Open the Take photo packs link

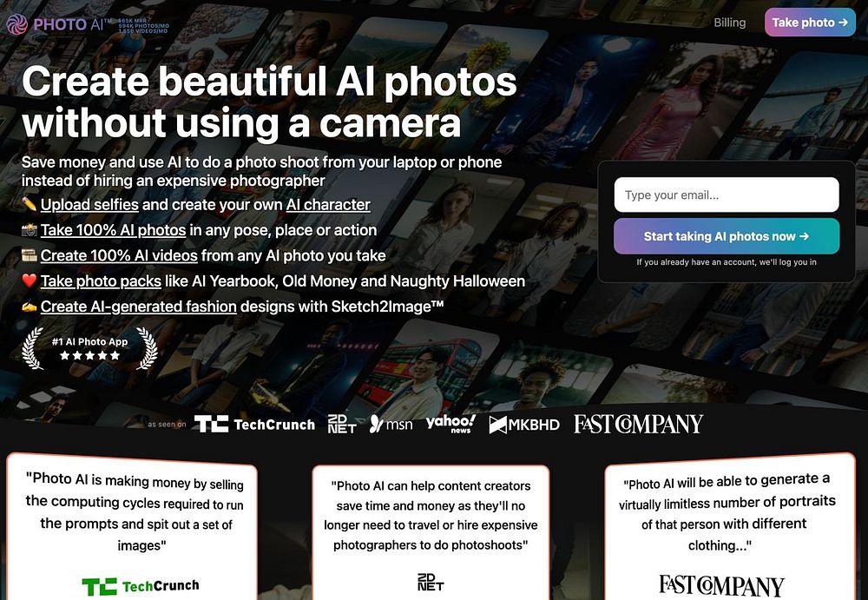tap(101, 280)
